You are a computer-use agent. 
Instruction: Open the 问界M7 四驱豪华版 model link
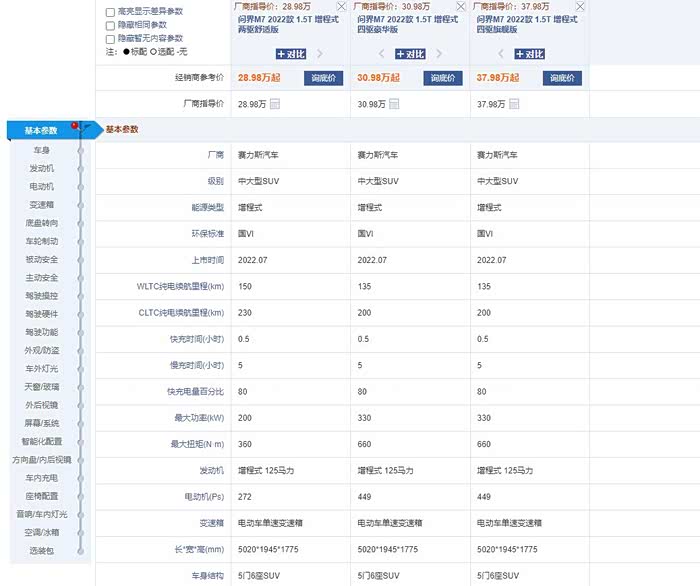tap(408, 24)
